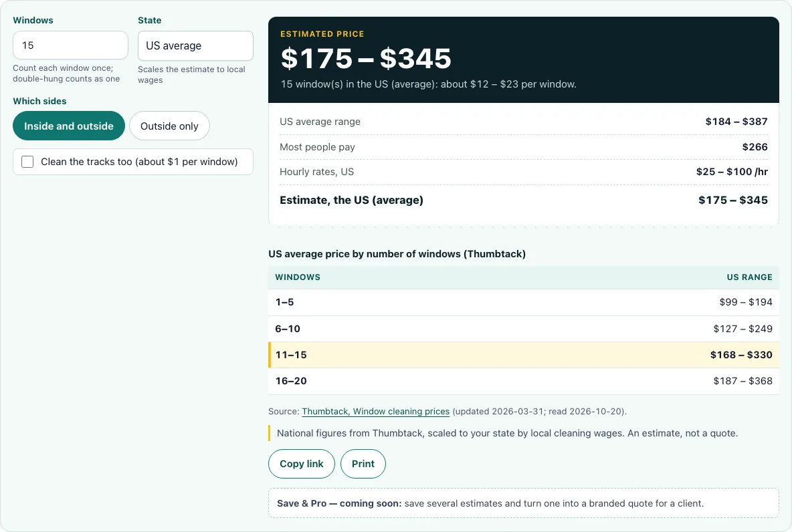Click the Windows count input field
The width and height of the screenshot is (792, 532).
tap(70, 45)
